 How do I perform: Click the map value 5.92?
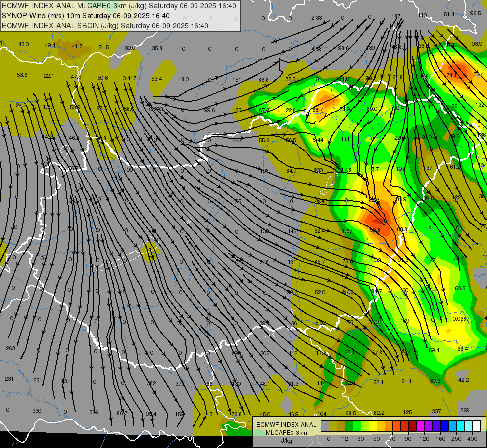click(x=320, y=323)
